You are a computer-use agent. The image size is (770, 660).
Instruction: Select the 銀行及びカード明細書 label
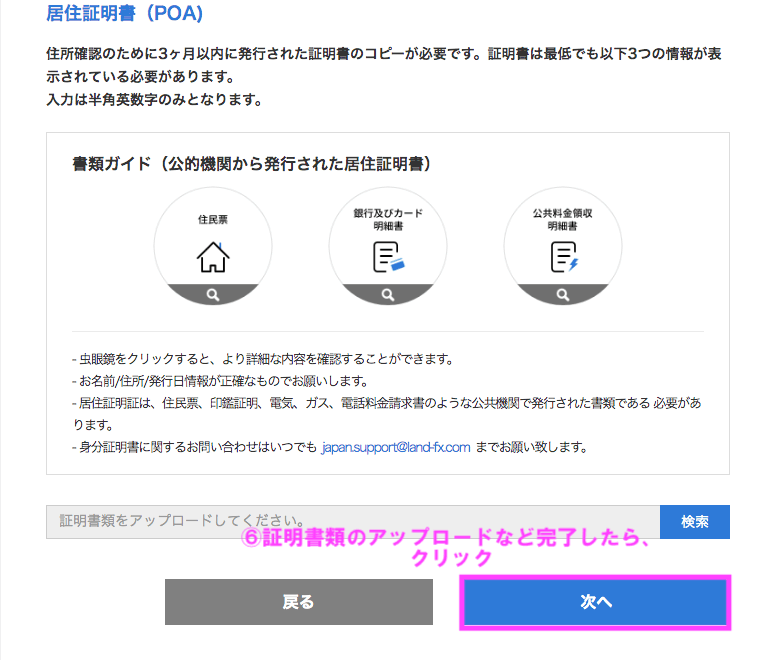[388, 220]
